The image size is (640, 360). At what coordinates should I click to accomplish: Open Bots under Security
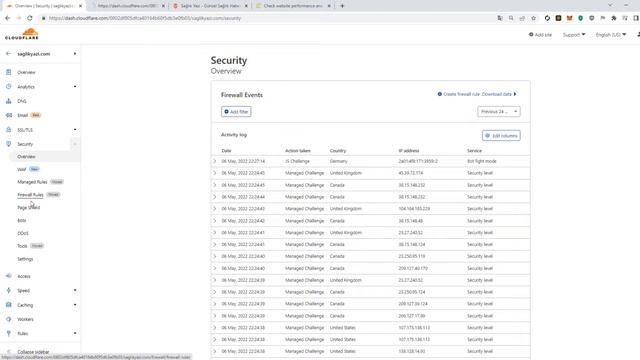tap(22, 220)
